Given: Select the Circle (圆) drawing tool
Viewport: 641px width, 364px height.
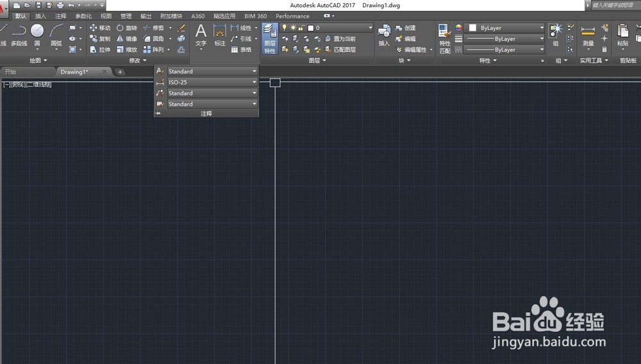Looking at the screenshot, I should [x=37, y=35].
